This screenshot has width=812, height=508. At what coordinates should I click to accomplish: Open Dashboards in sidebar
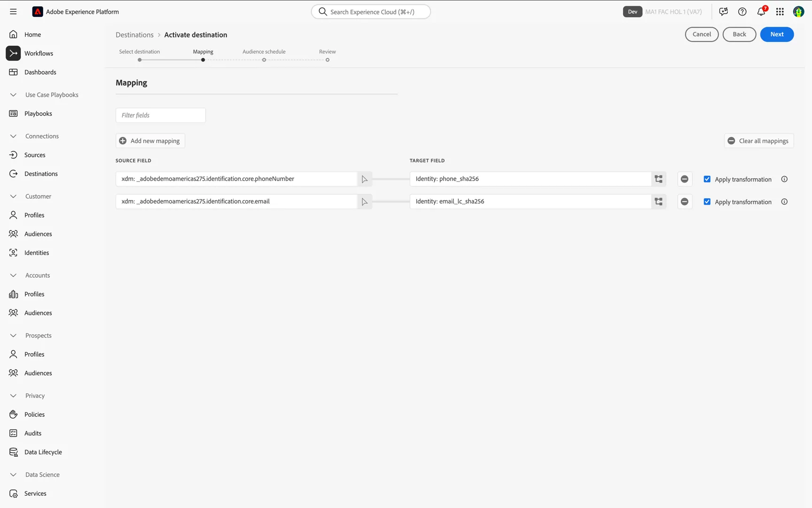pos(40,72)
